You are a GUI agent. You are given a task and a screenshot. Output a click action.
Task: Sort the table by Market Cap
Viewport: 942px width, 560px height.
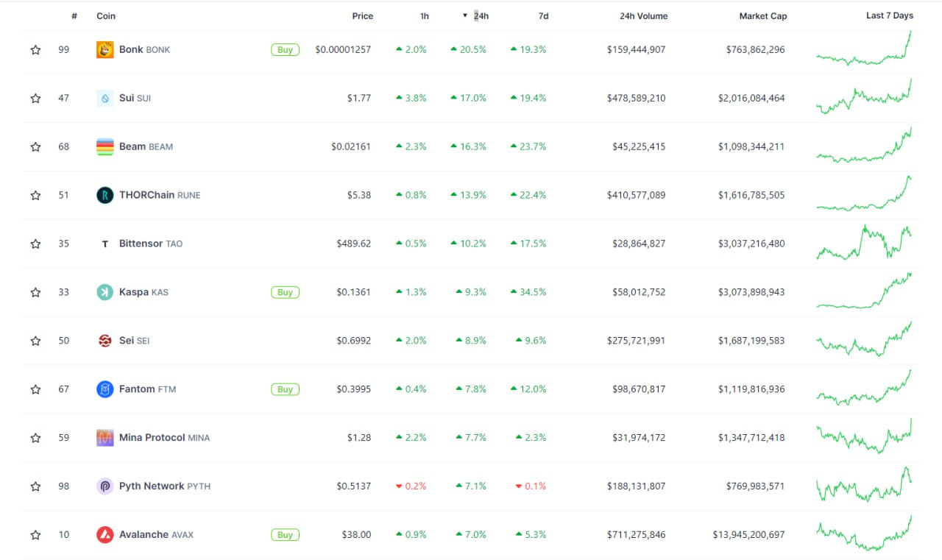click(762, 16)
